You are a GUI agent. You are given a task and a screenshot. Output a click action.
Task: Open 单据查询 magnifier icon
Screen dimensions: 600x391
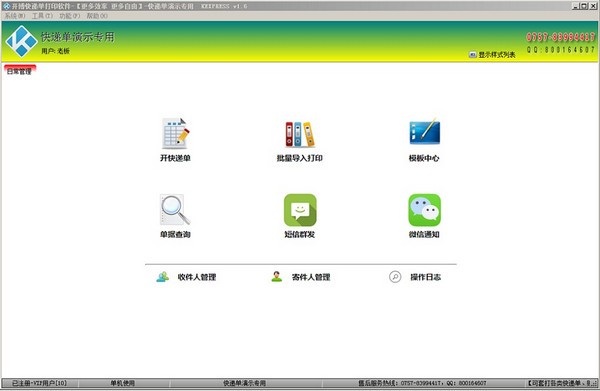(175, 210)
